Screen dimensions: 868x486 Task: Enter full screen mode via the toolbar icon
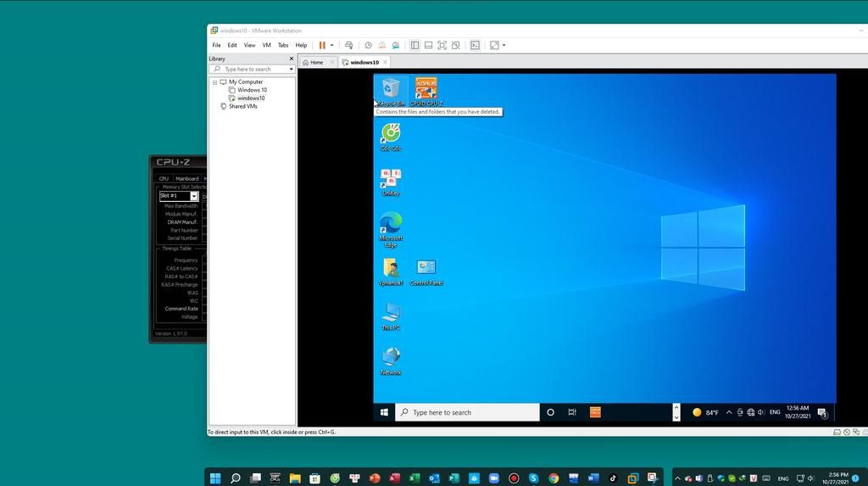point(442,46)
